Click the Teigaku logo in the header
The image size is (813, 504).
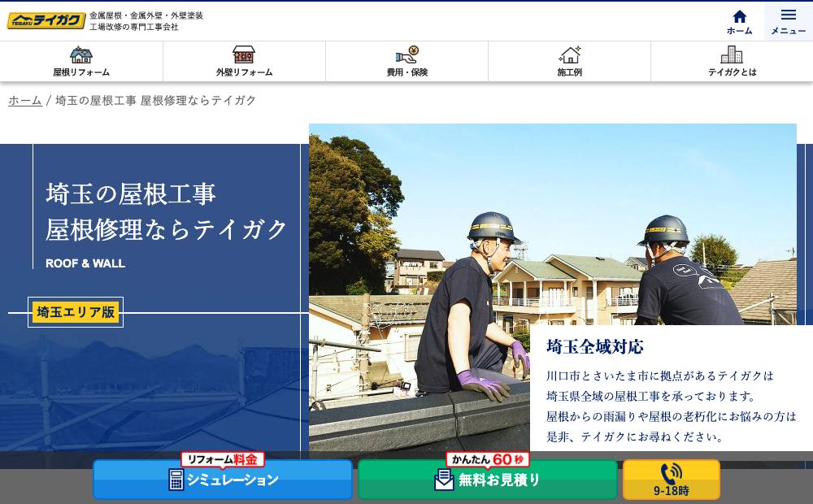(x=46, y=21)
